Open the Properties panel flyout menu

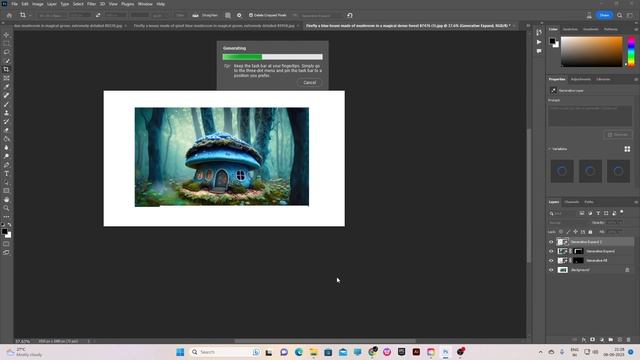636,79
